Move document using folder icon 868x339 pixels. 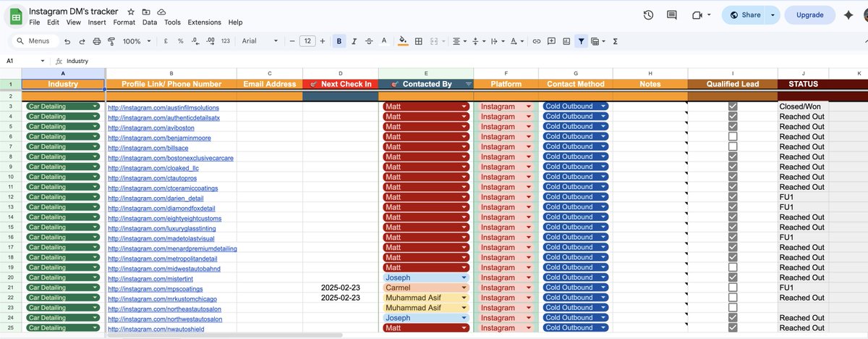[x=146, y=12]
